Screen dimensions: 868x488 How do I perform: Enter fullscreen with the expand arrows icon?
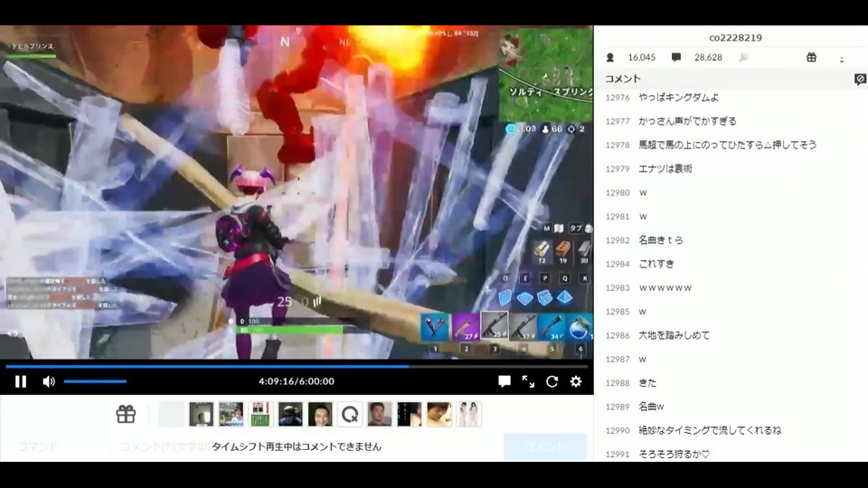528,381
